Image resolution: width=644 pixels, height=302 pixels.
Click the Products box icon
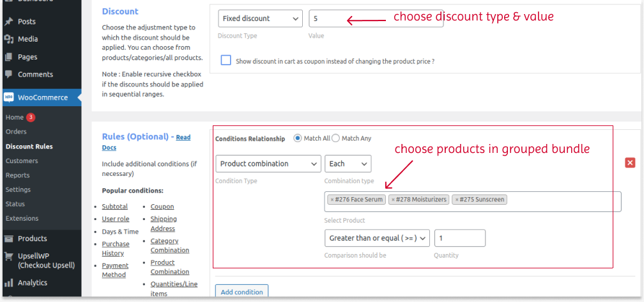9,239
